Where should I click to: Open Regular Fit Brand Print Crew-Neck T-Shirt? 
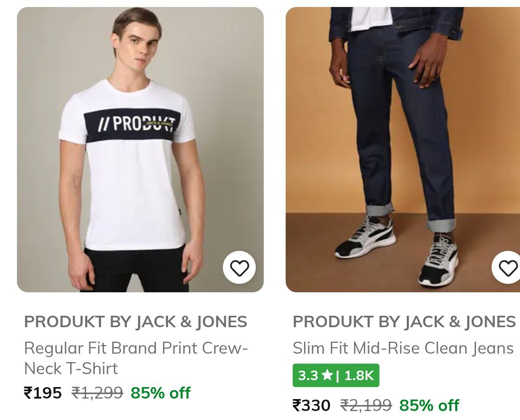click(x=136, y=358)
